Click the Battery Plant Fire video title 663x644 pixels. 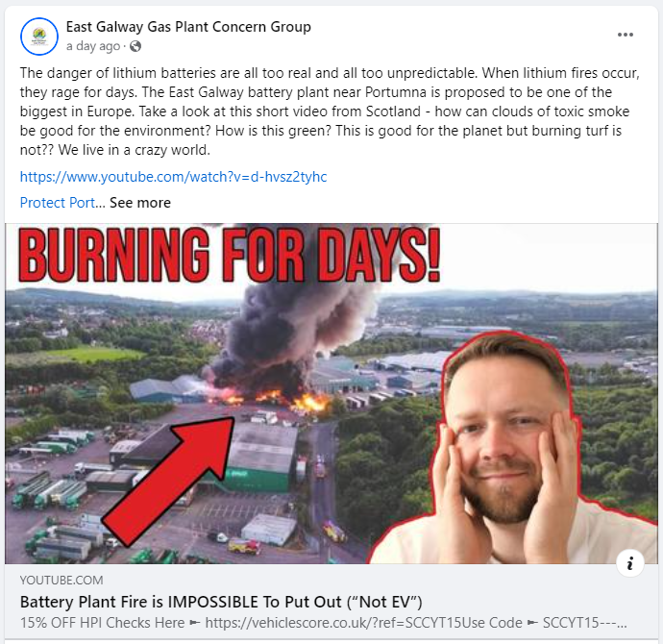221,602
